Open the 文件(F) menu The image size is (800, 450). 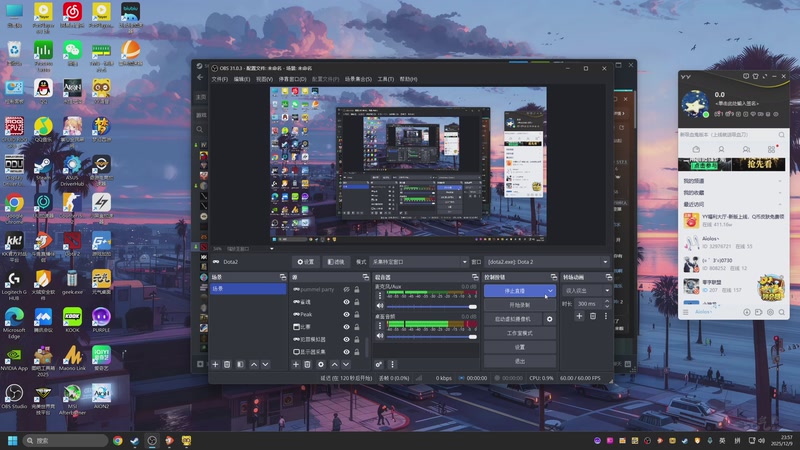point(219,79)
